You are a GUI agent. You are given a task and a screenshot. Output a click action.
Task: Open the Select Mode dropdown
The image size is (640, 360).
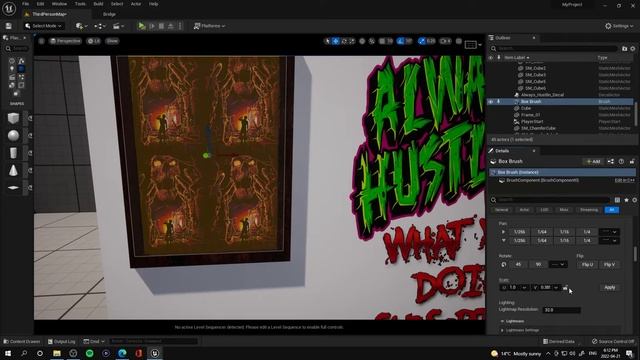[x=43, y=26]
